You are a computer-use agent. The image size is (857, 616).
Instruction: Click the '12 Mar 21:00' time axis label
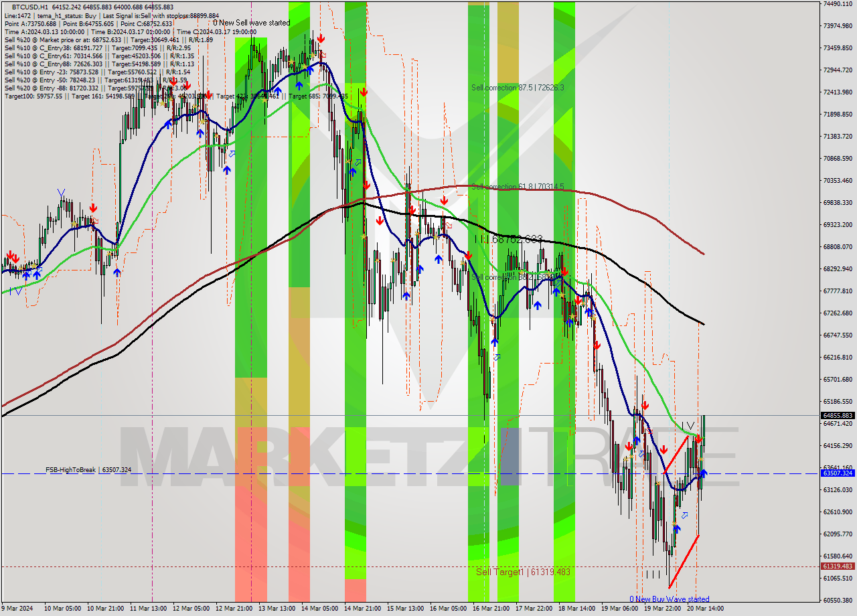pos(235,609)
